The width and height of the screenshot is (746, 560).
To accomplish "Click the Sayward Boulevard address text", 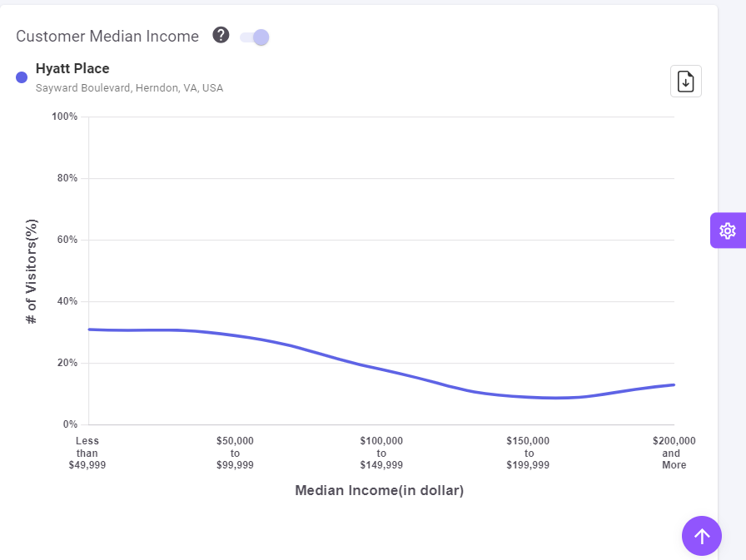I will pyautogui.click(x=129, y=88).
